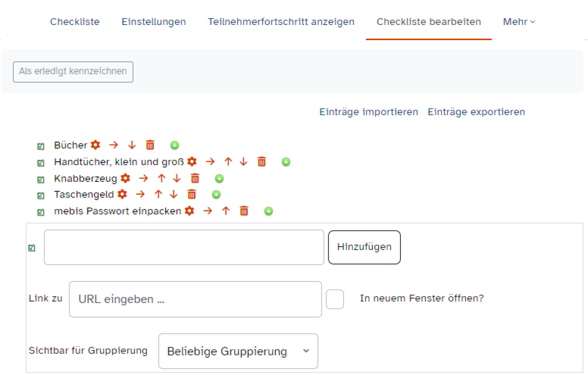Enable the In neuem Fenster öffnen checkbox
This screenshot has width=588, height=375.
pos(335,299)
